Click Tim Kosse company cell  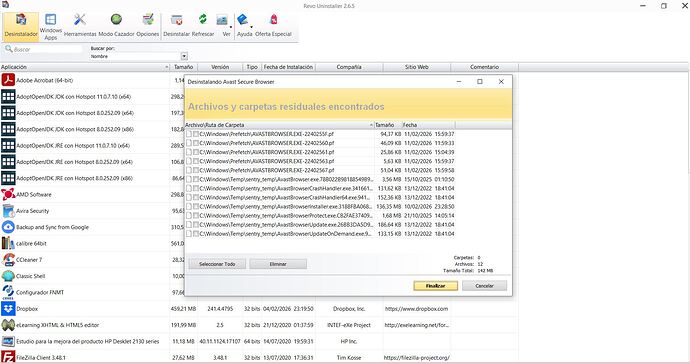coord(349,358)
